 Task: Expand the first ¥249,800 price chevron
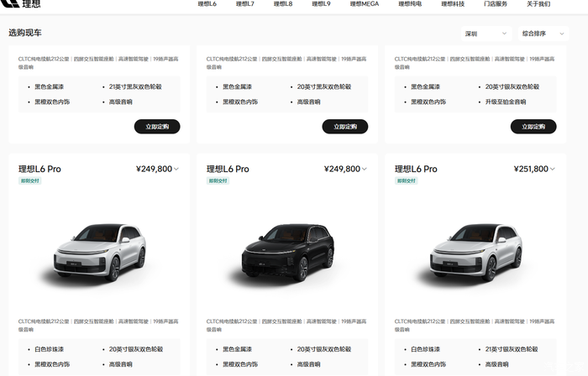coord(176,169)
